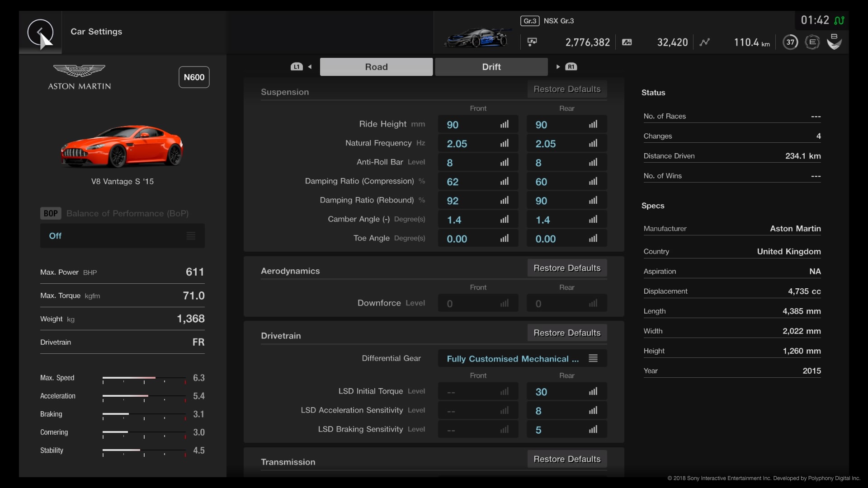Viewport: 868px width, 488px height.
Task: Select the Road settings tab
Action: point(376,66)
